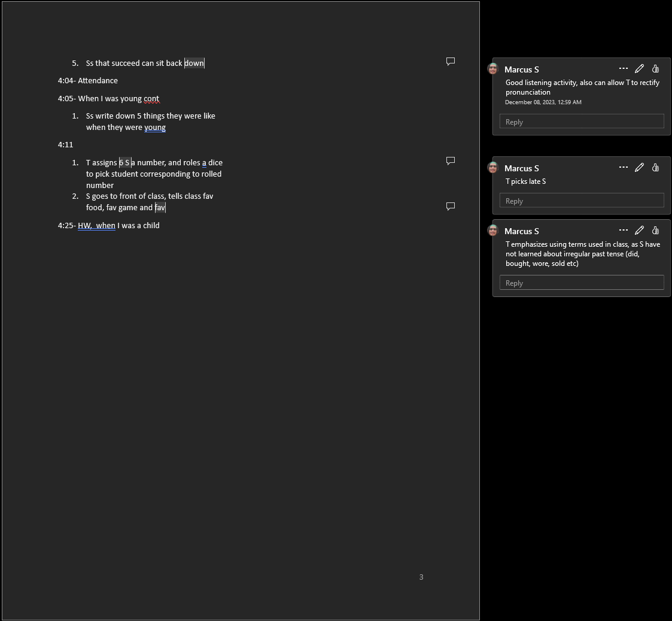This screenshot has width=672, height=621.
Task: Click Marcus S avatar on the pronunciation comment
Action: [493, 69]
